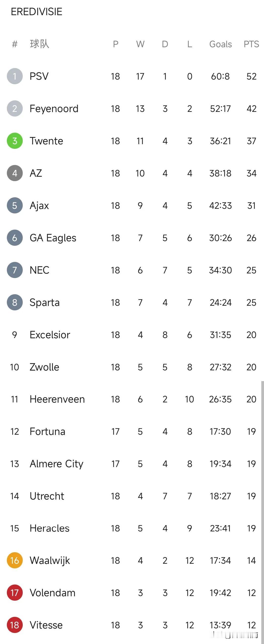Image resolution: width=264 pixels, height=644 pixels.
Task: Click the dark grey rank 4 badge for AZ
Action: point(15,173)
